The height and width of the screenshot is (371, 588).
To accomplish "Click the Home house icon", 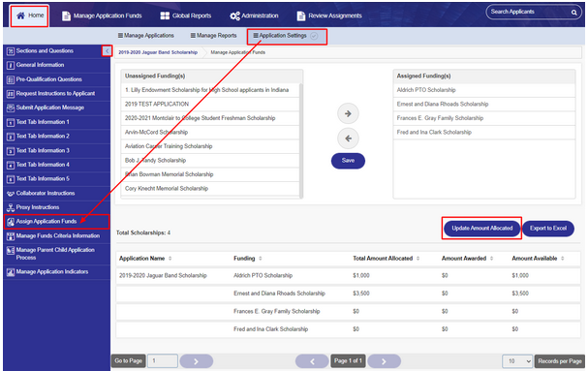I will [20, 15].
